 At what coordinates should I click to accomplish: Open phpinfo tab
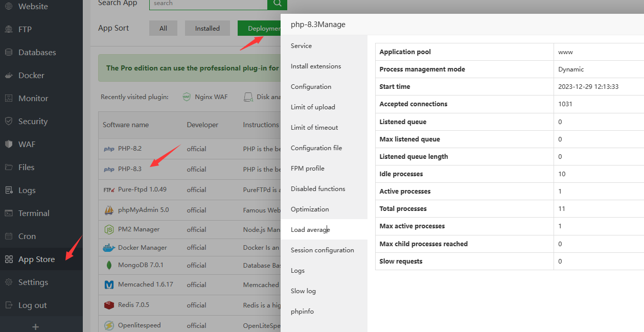click(324, 312)
